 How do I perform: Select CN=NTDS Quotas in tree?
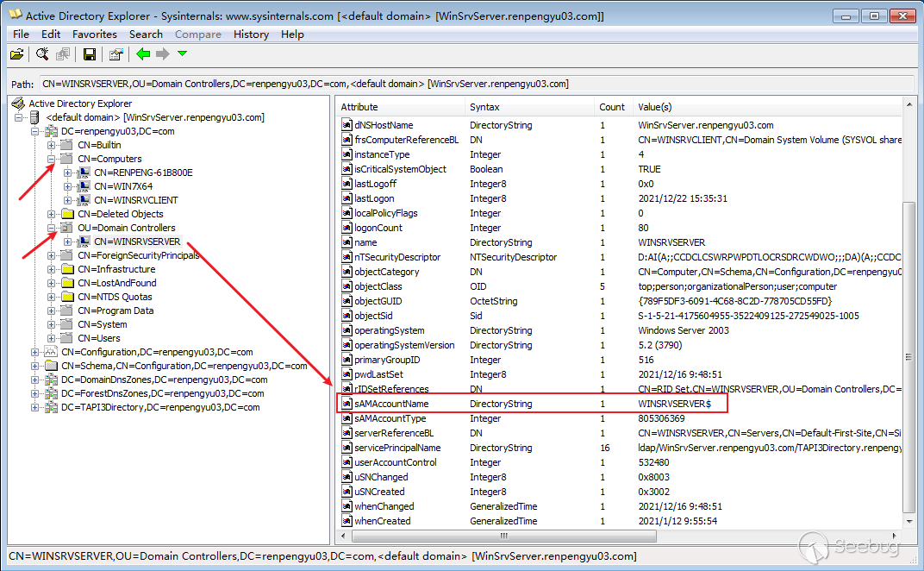point(115,297)
